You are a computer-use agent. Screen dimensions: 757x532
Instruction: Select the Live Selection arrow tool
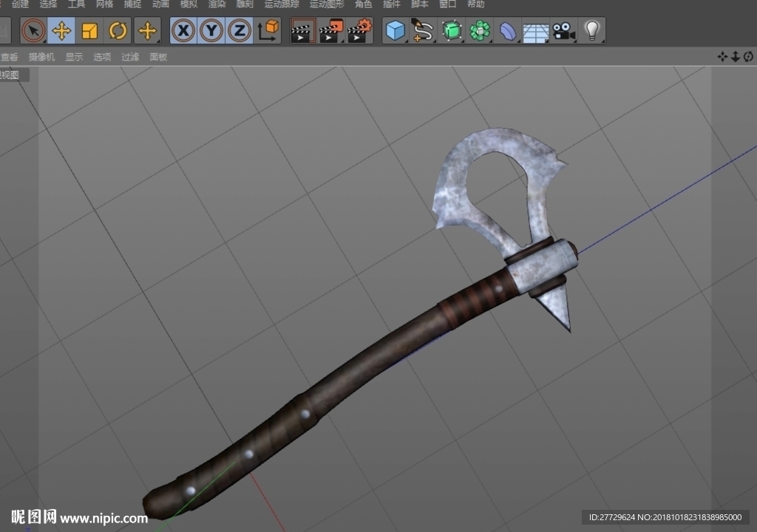pos(33,31)
